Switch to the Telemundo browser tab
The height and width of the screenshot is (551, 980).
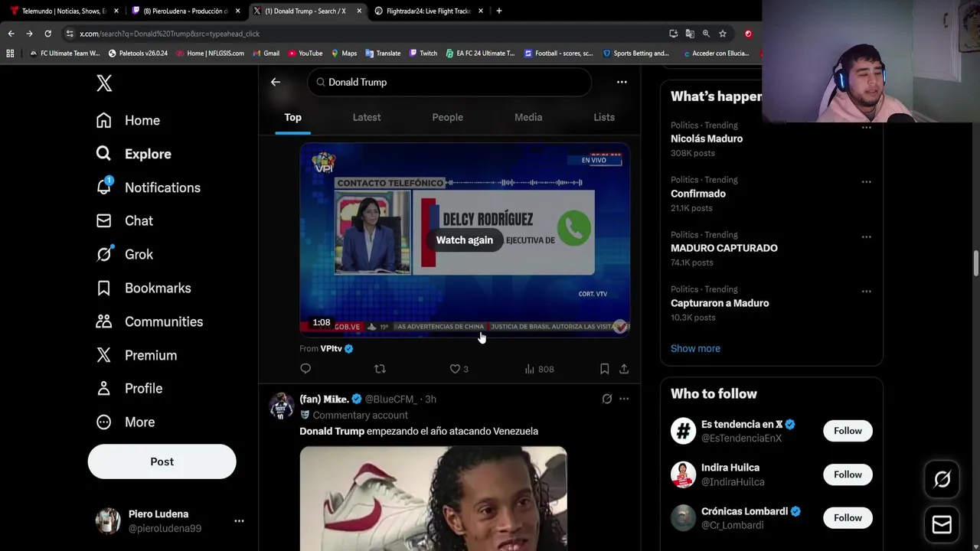64,11
